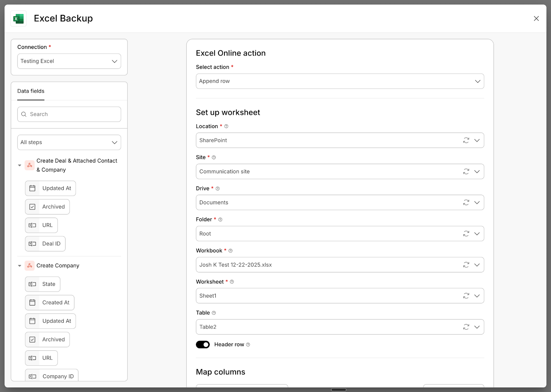Screen dimensions: 551x392
Task: Open the Connection dropdown showing Testing Excel
Action: 69,61
